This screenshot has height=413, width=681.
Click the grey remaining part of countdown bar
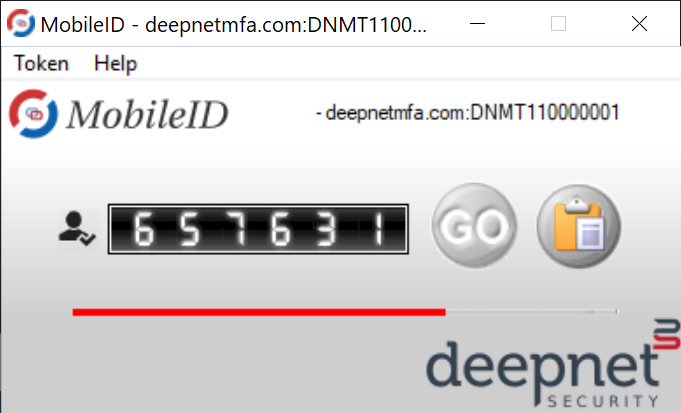point(531,312)
